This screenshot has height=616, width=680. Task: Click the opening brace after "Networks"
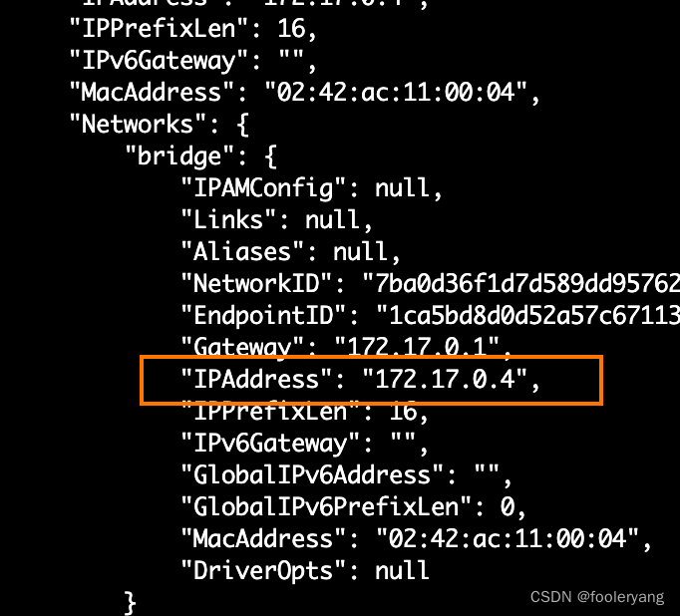click(x=243, y=125)
